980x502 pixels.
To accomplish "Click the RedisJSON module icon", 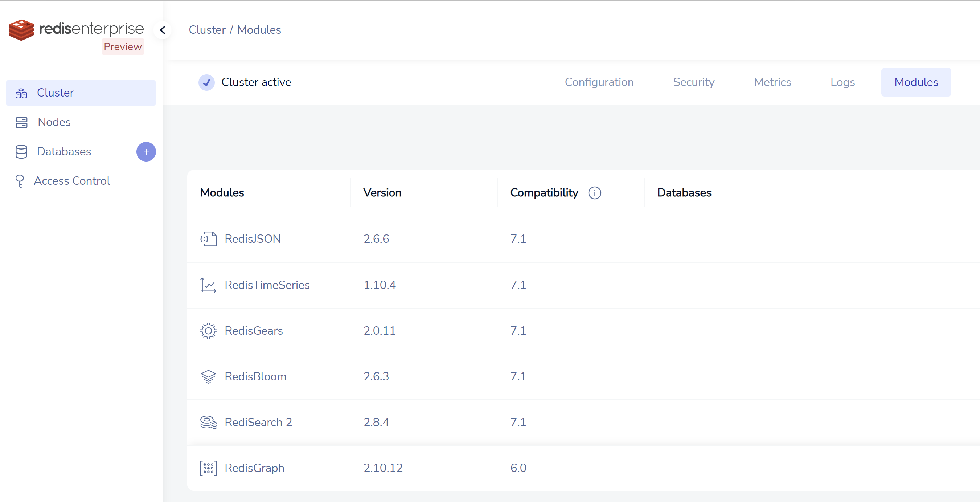I will 208,239.
